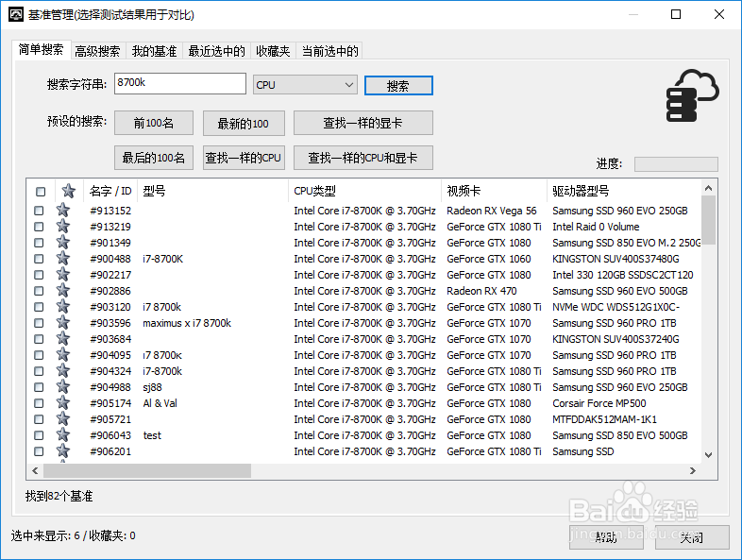Check the box for benchmark #900488

(39, 259)
